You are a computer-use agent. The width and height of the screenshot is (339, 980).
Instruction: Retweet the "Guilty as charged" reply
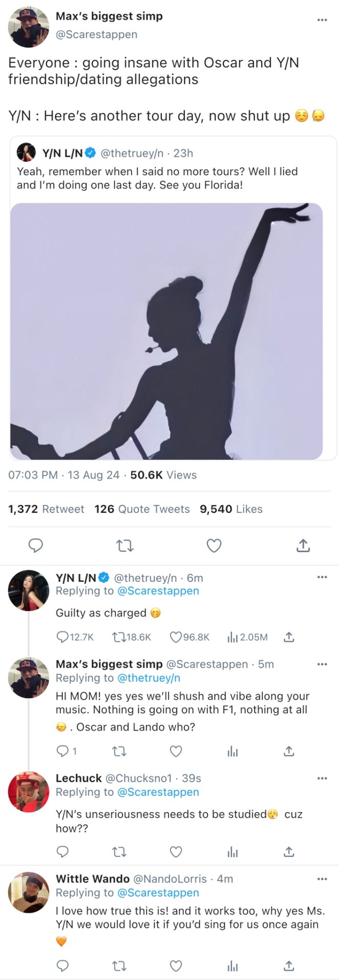pos(118,636)
